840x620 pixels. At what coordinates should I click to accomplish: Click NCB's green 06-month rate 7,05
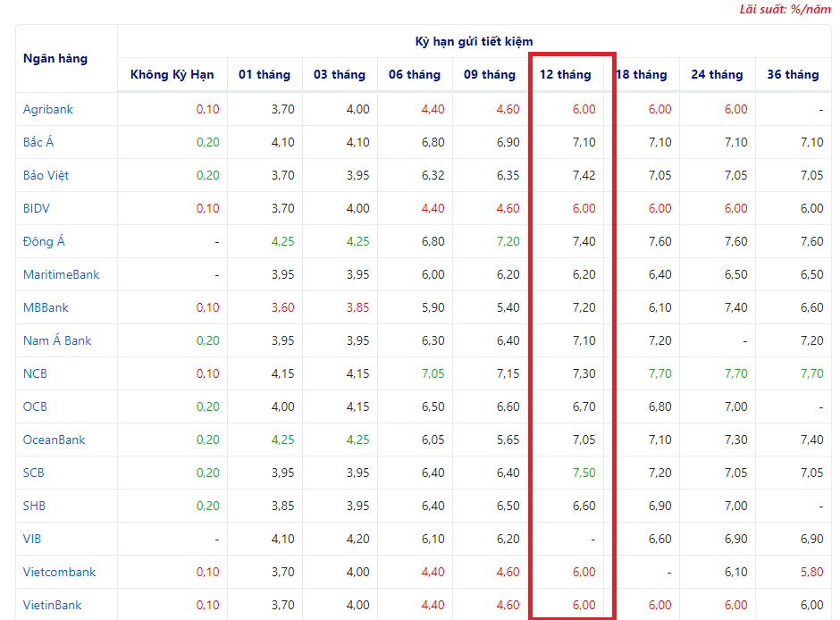point(433,373)
